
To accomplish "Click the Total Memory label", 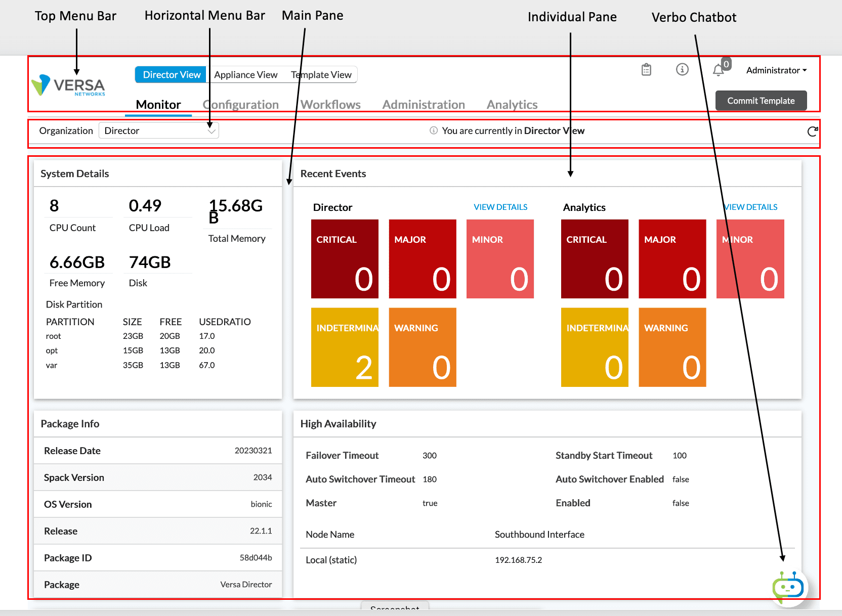I will [x=237, y=238].
